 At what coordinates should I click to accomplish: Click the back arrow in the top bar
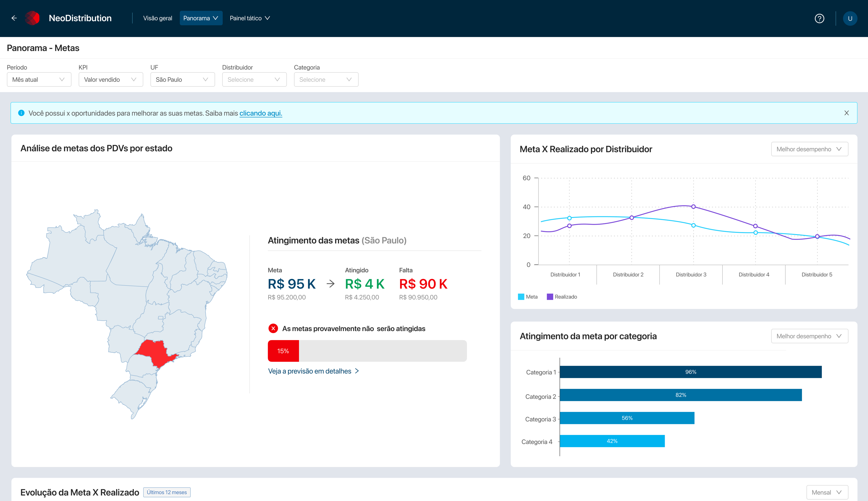[x=14, y=18]
